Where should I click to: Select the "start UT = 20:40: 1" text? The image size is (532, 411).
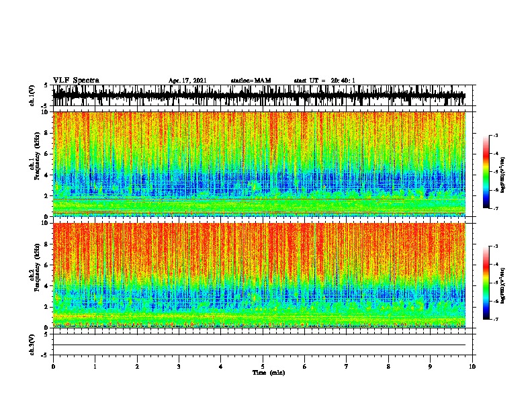coord(324,81)
